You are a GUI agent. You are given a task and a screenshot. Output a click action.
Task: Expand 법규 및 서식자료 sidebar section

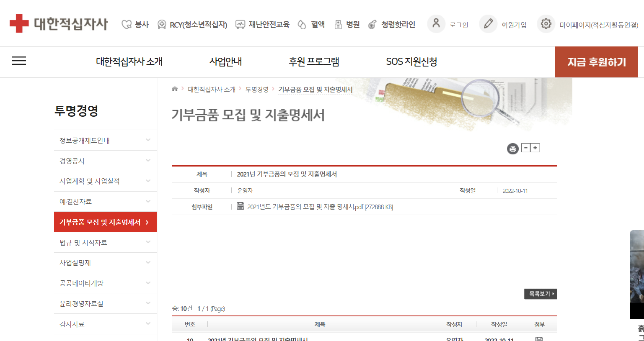tap(148, 242)
